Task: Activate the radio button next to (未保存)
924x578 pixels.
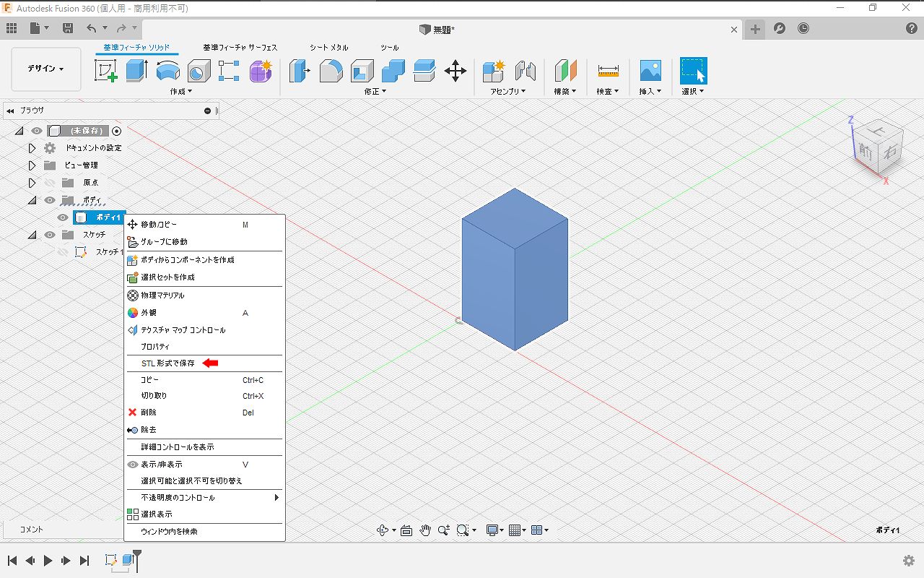Action: click(117, 131)
